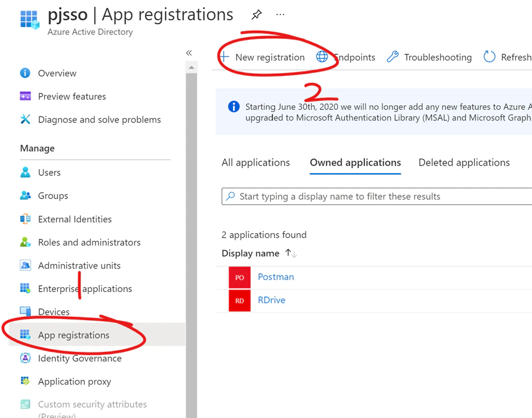Open Enterprise applications
532x418 pixels.
point(84,288)
